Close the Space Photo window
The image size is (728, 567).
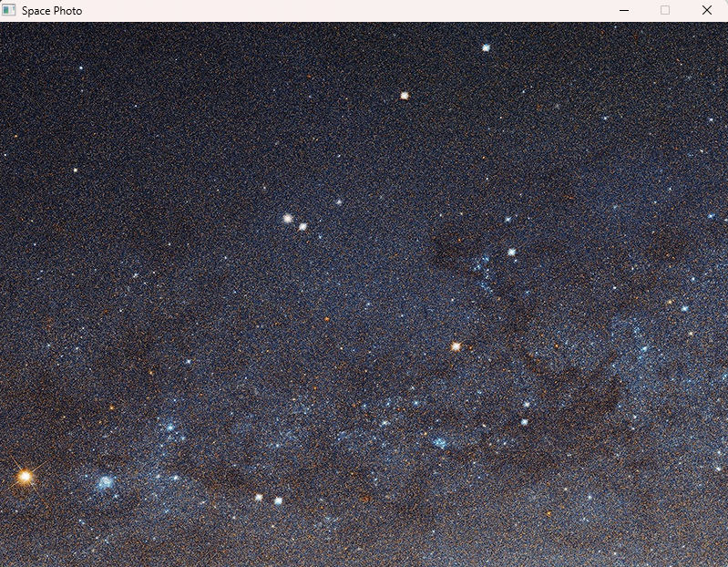[707, 10]
